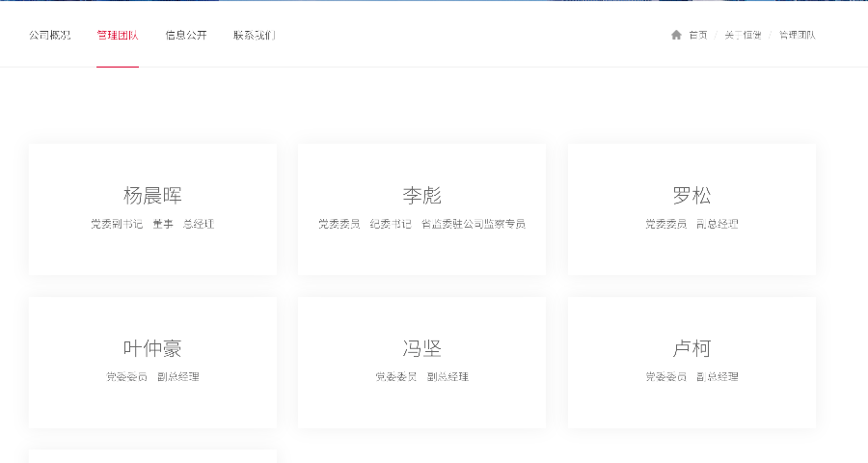Screen dimensions: 868x463
Task: Select the job title line under 叶仲豪
Action: click(152, 377)
